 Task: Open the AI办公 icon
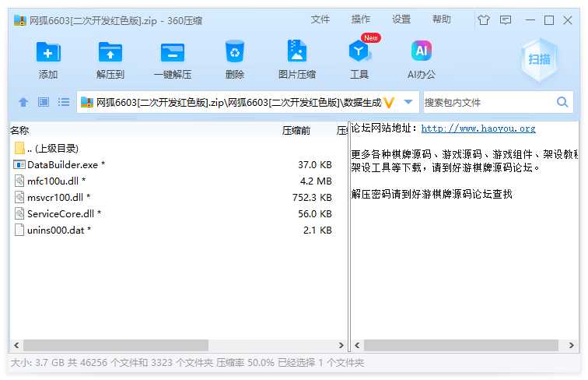pos(421,51)
